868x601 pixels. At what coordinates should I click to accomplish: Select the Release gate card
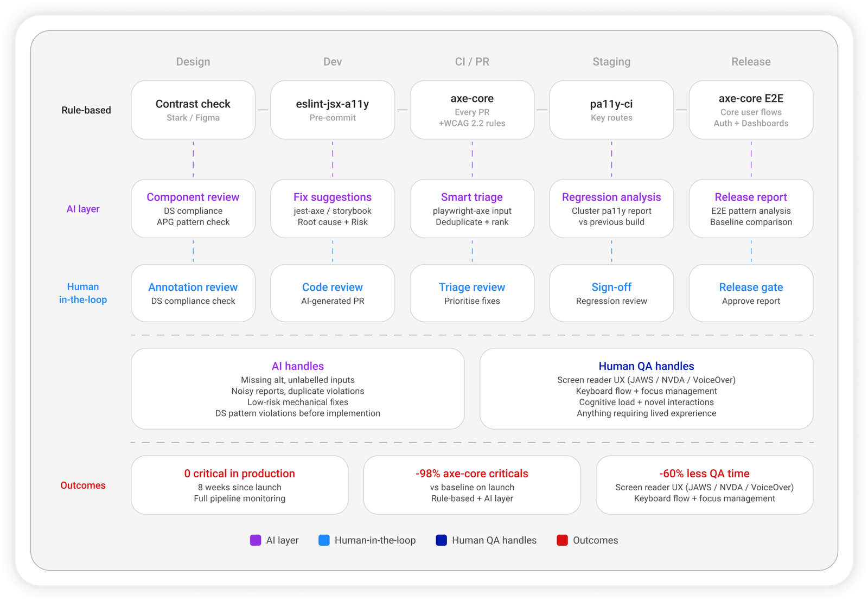[751, 293]
